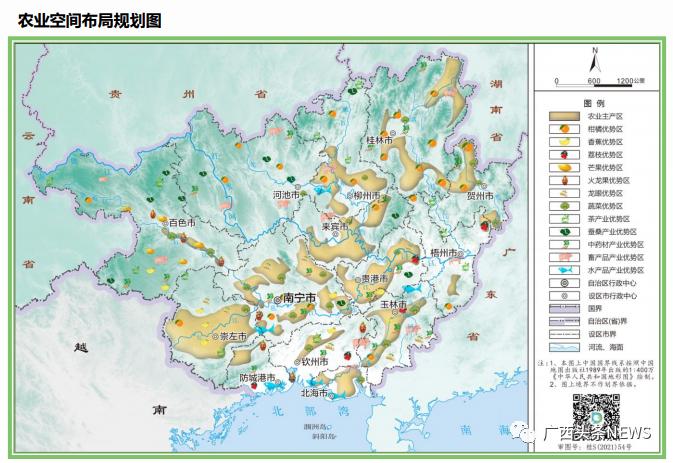Click the 玉林市 city label

click(x=393, y=304)
